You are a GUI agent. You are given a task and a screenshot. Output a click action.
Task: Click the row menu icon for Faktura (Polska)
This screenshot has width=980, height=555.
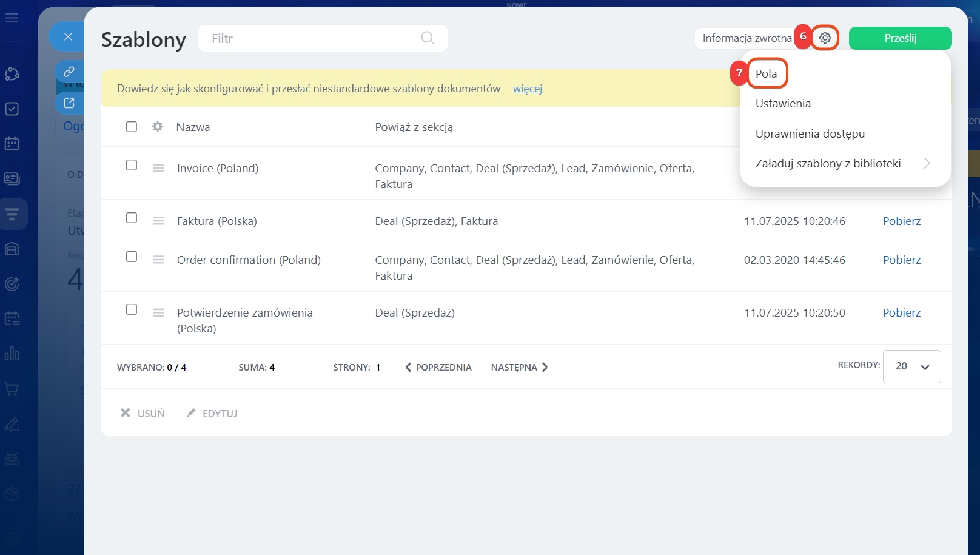click(x=158, y=221)
